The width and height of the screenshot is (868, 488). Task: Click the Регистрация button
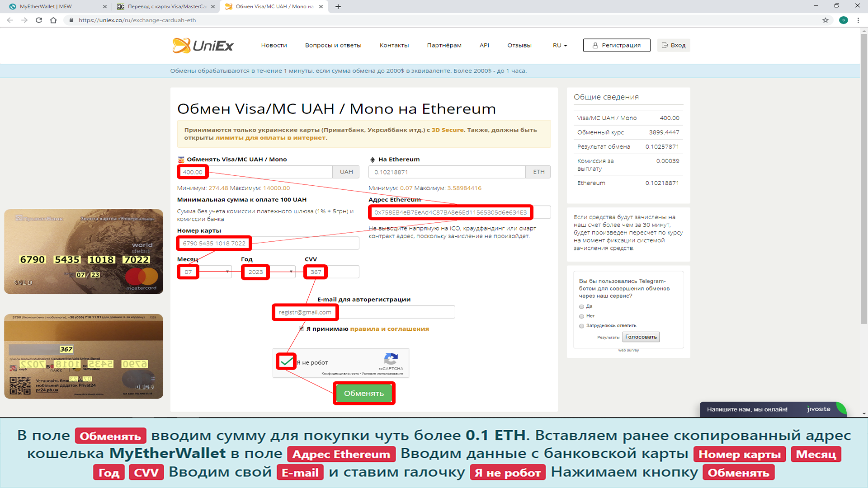tap(617, 45)
